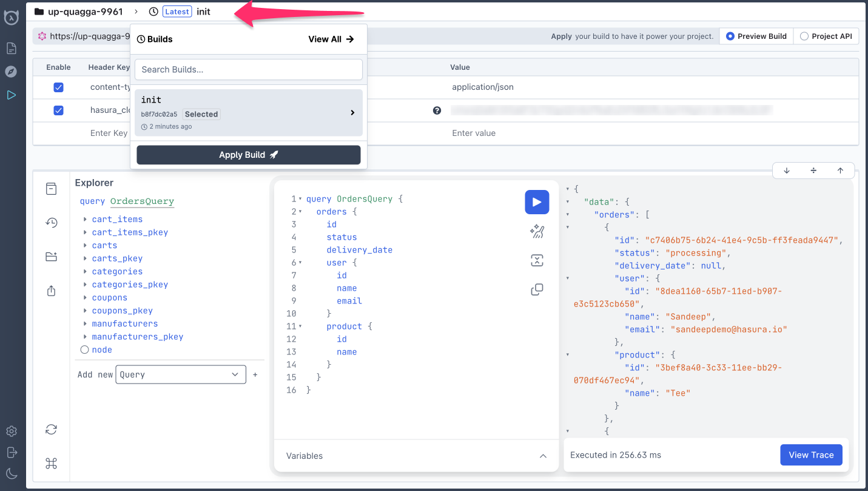Uncheck the content-type header checkbox
Image resolution: width=868 pixels, height=491 pixels.
point(58,87)
